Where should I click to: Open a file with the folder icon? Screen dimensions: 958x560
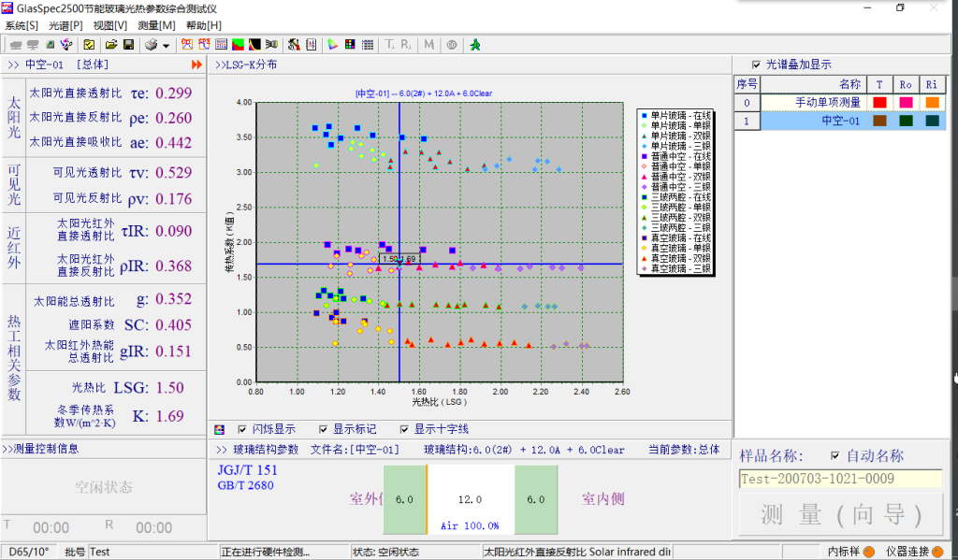(x=111, y=45)
